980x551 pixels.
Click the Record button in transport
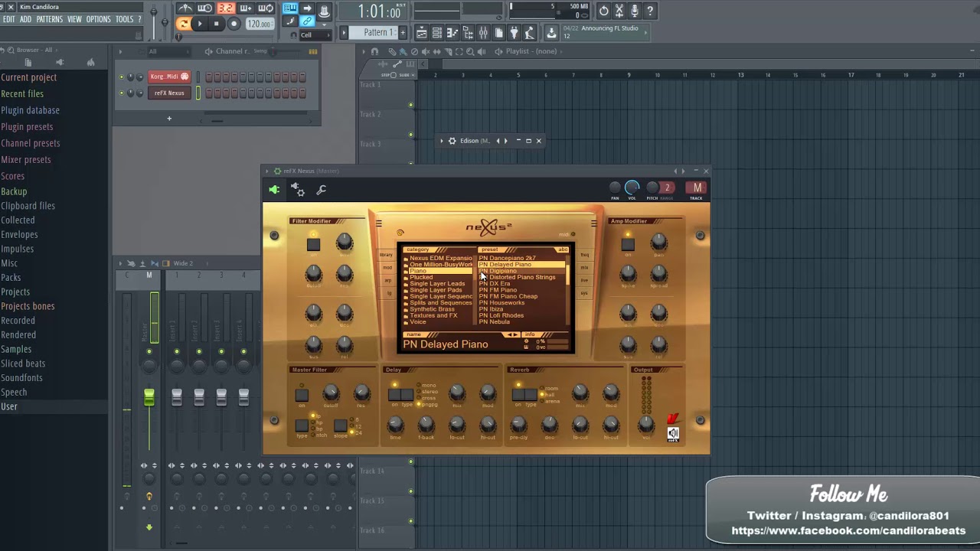[234, 24]
